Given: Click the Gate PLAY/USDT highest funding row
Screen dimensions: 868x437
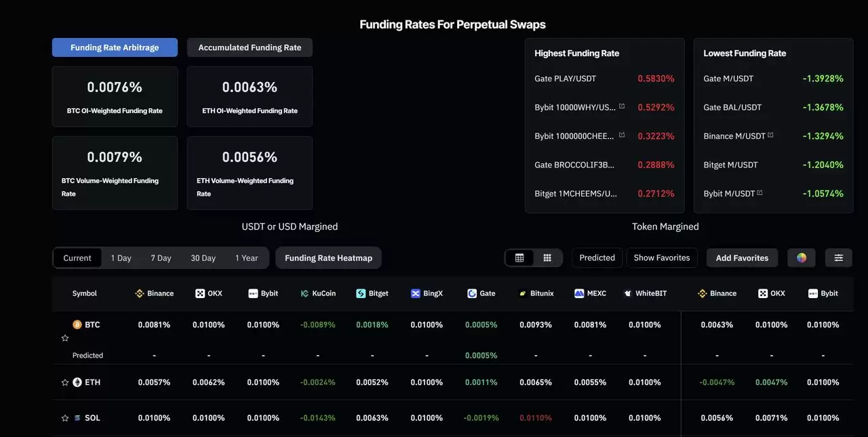Looking at the screenshot, I should point(604,79).
